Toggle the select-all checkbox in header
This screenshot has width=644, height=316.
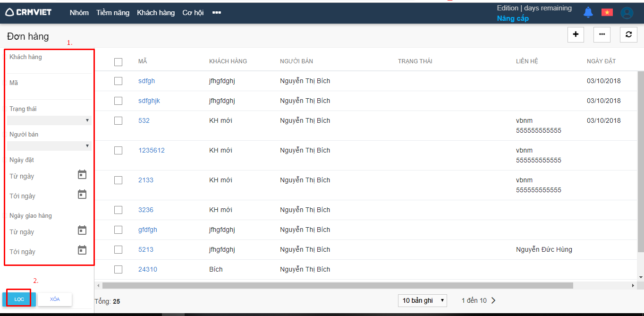pyautogui.click(x=118, y=62)
